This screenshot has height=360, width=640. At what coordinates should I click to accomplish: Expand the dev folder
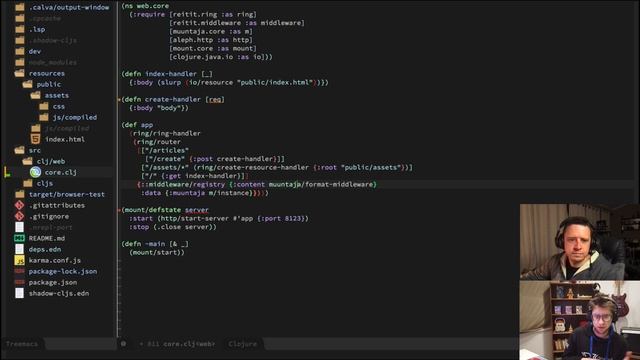(35, 51)
